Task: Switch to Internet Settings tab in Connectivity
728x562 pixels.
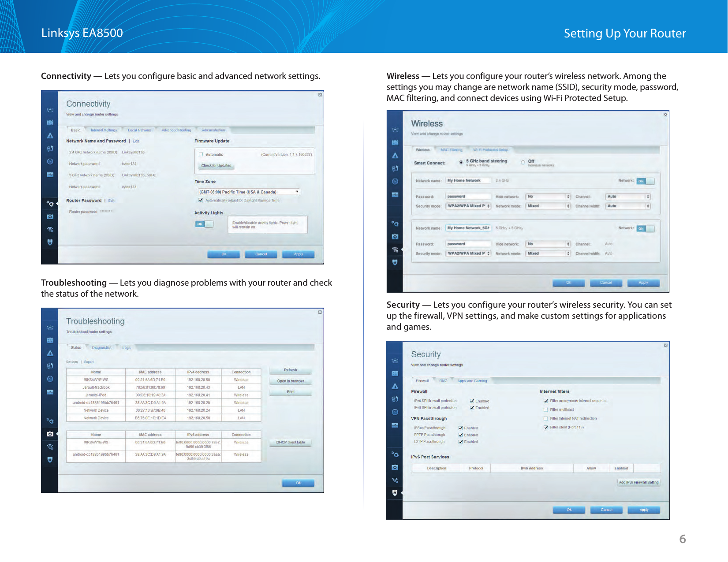Action: click(x=104, y=130)
